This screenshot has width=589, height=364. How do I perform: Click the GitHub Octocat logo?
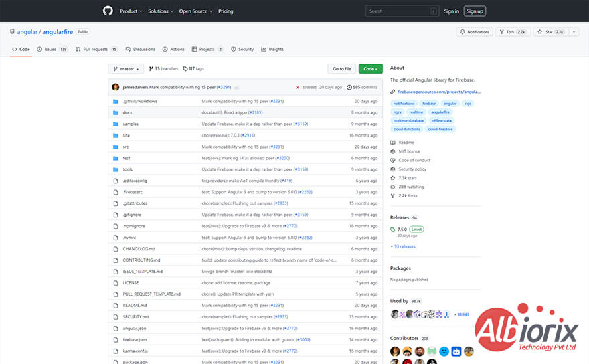tap(108, 11)
